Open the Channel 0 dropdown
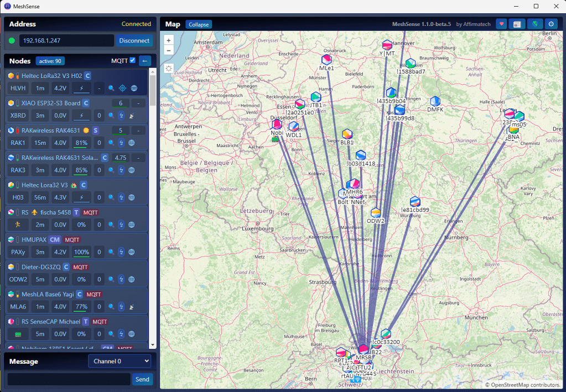This screenshot has width=566, height=392. tap(120, 361)
